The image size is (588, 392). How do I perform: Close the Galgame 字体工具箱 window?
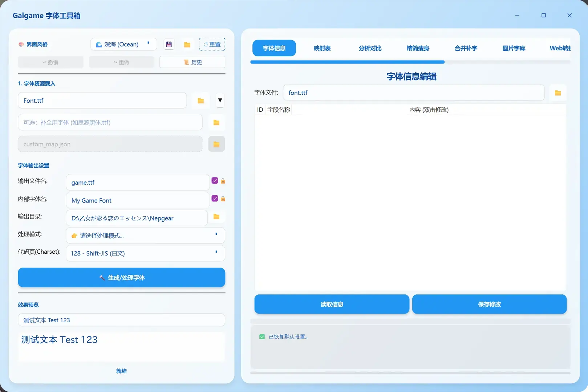(569, 15)
